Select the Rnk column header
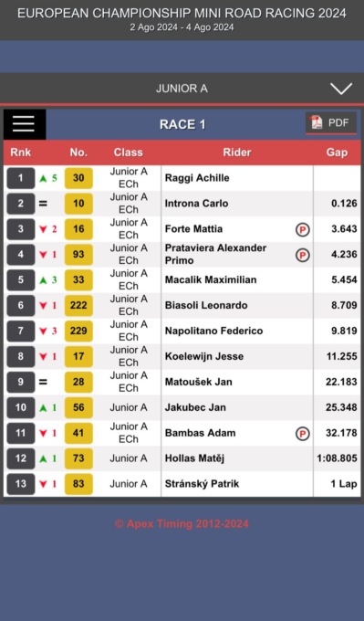 21,153
